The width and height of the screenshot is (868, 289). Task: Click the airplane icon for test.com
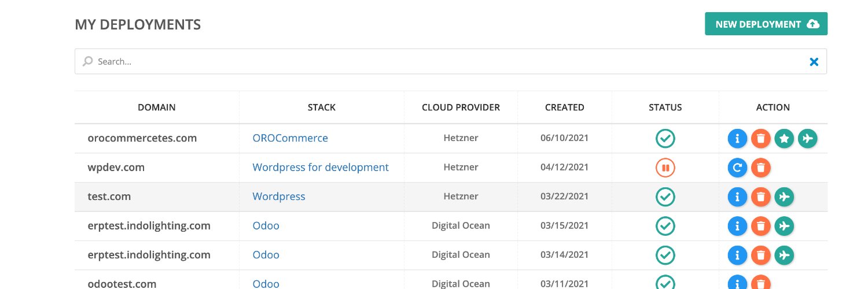pyautogui.click(x=784, y=197)
